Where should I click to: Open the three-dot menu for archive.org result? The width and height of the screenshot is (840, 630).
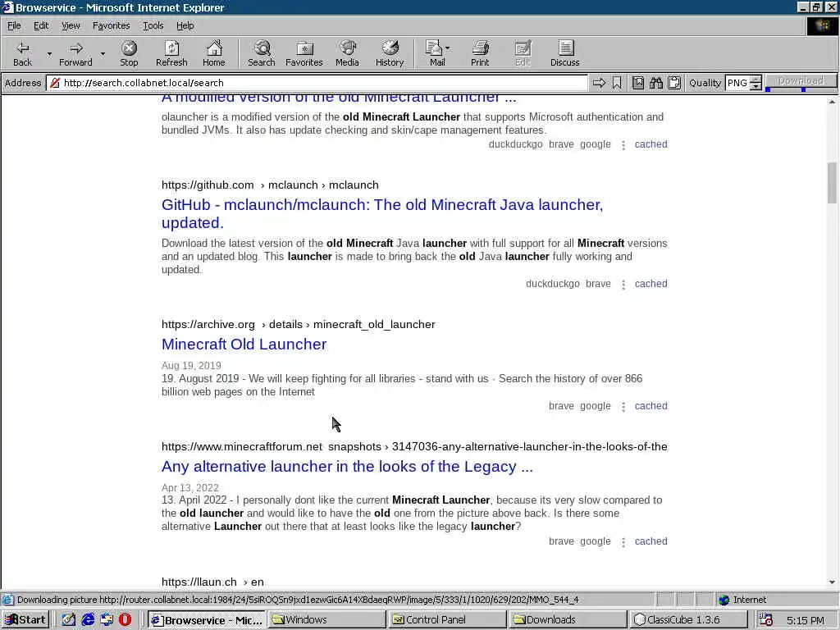click(623, 407)
